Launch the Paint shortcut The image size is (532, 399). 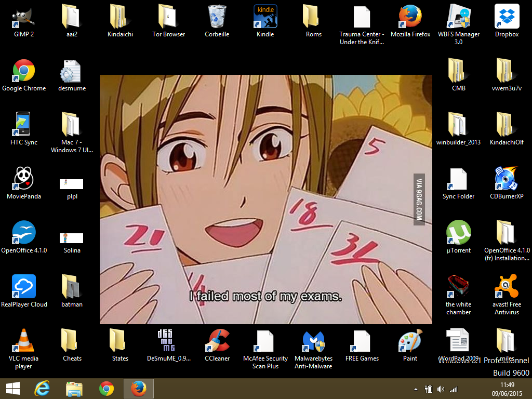410,341
